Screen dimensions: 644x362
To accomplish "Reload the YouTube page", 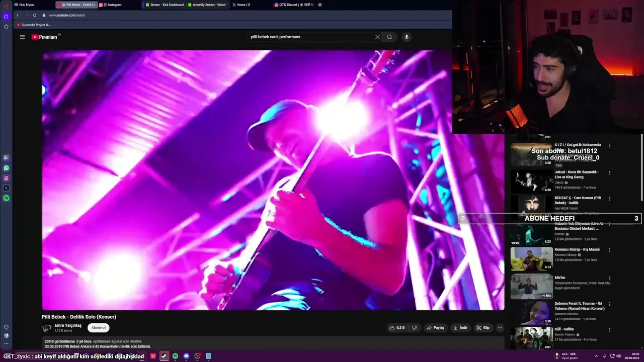I will pyautogui.click(x=34, y=15).
